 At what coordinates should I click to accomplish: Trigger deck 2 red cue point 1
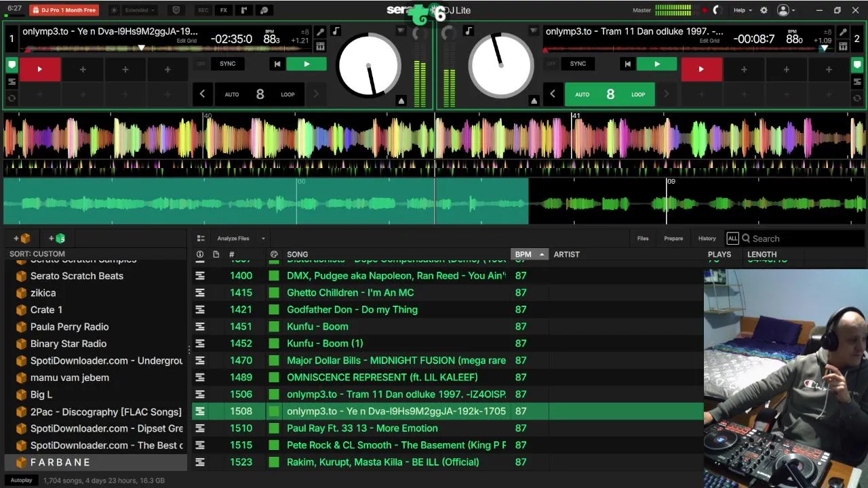pos(701,69)
